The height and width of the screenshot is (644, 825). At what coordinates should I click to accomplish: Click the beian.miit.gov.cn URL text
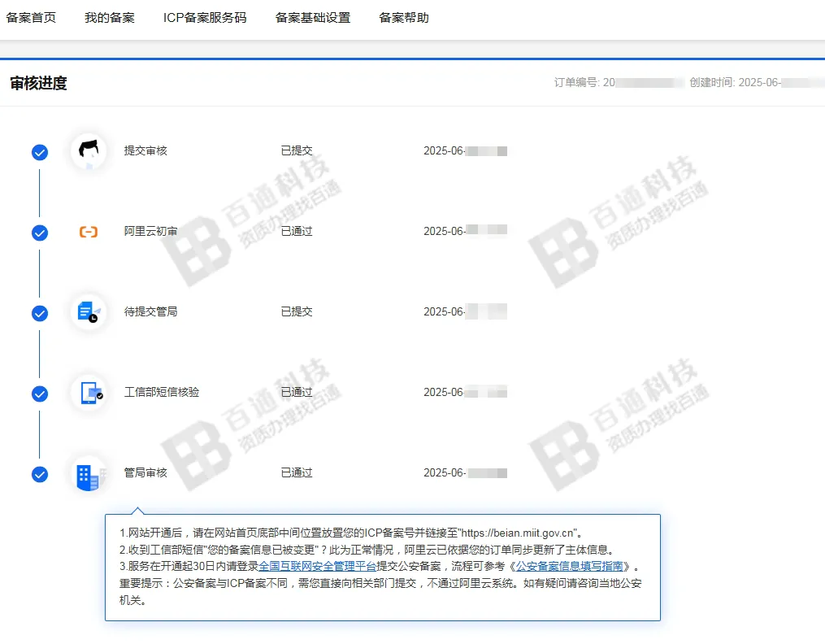(518, 533)
